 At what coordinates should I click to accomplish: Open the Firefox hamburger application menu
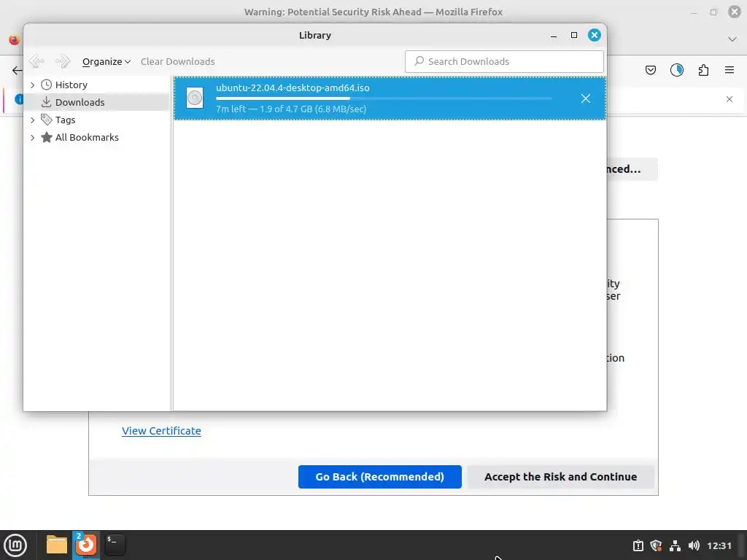[x=729, y=71]
